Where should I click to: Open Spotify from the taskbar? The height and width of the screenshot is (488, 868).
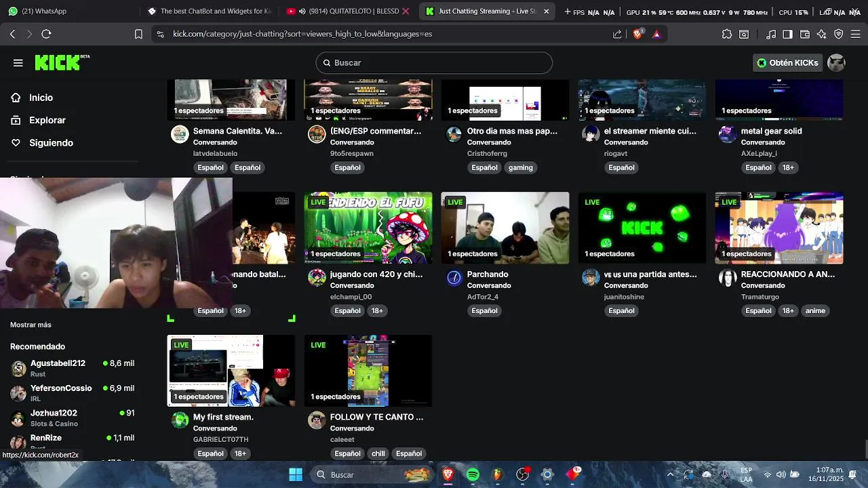pos(473,474)
